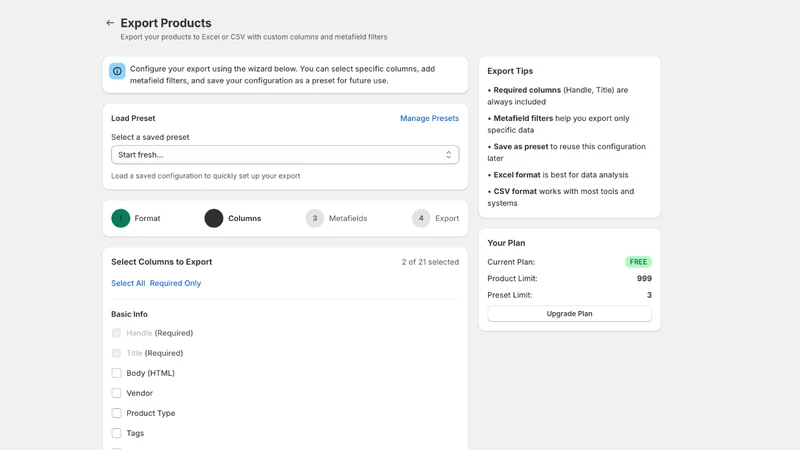Image resolution: width=800 pixels, height=450 pixels.
Task: Go to the Format step
Action: pos(136,218)
